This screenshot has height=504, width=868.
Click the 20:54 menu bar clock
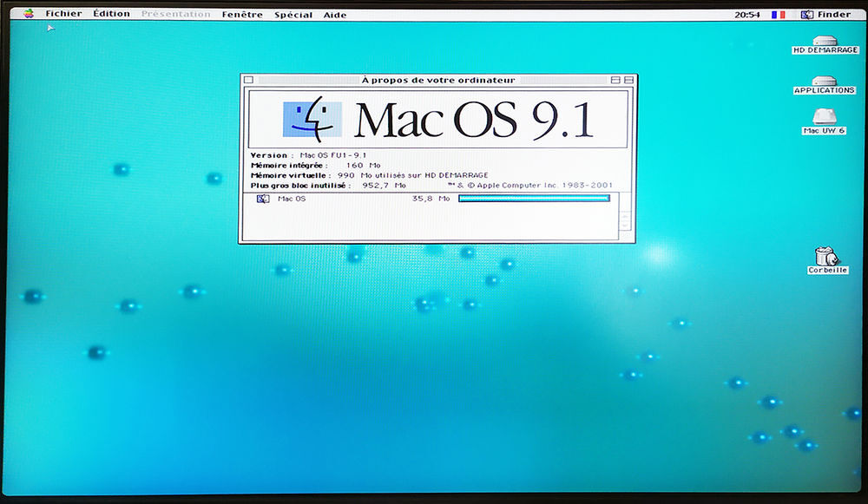[x=746, y=15]
